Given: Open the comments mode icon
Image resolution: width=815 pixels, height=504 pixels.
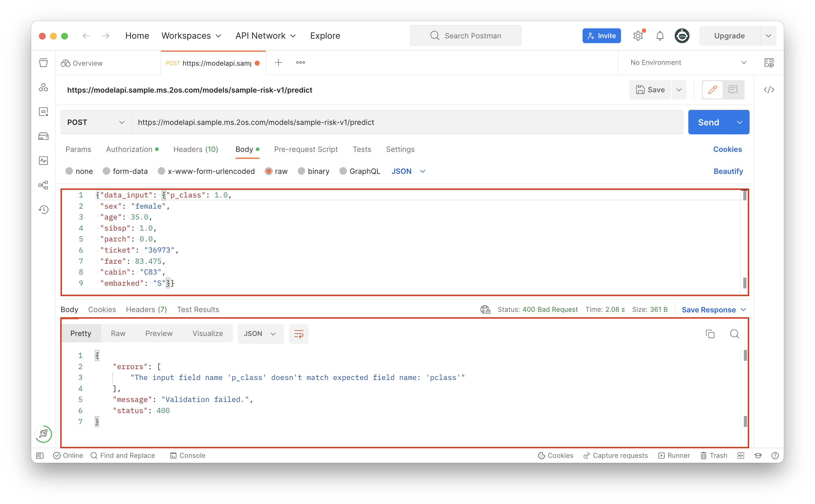Looking at the screenshot, I should click(x=733, y=90).
